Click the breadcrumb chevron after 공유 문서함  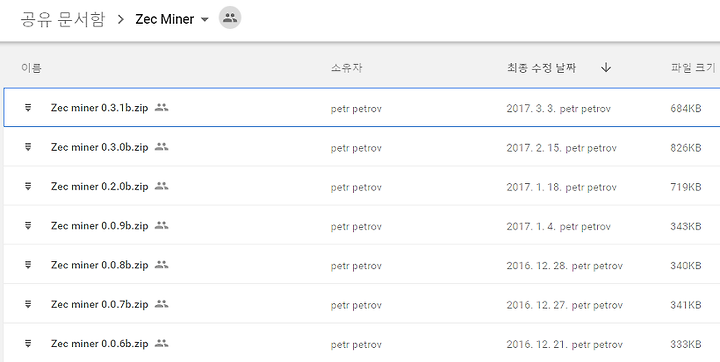(x=121, y=19)
